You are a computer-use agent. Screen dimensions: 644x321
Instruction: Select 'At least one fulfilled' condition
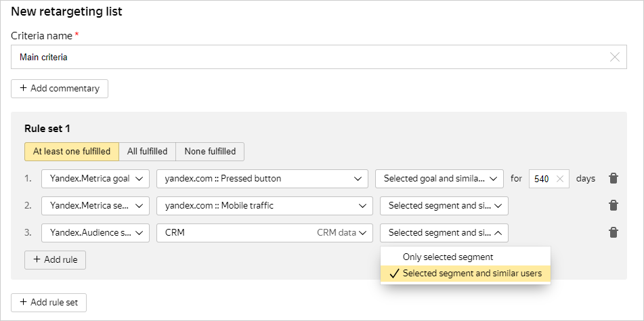72,152
